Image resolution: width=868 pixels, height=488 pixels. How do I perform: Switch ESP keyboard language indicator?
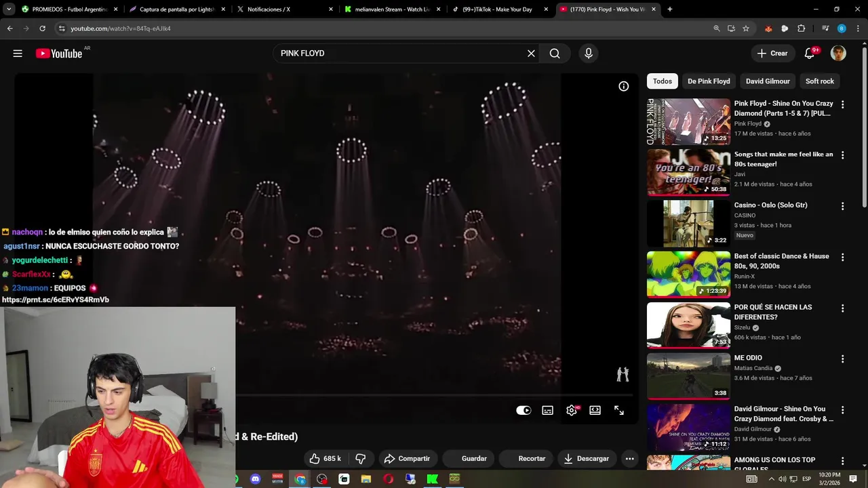click(808, 479)
